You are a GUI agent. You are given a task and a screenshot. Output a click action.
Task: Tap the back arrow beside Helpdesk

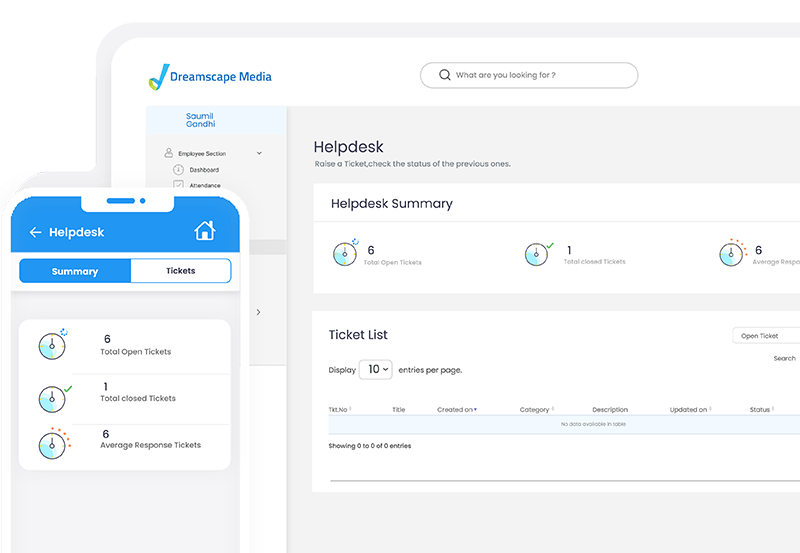coord(35,232)
